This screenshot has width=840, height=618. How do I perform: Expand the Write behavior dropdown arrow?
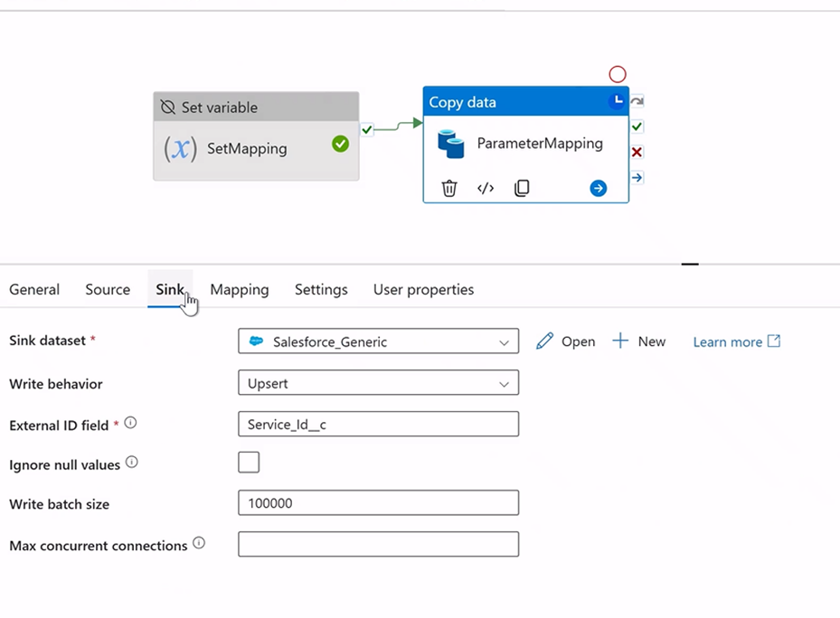(x=504, y=384)
